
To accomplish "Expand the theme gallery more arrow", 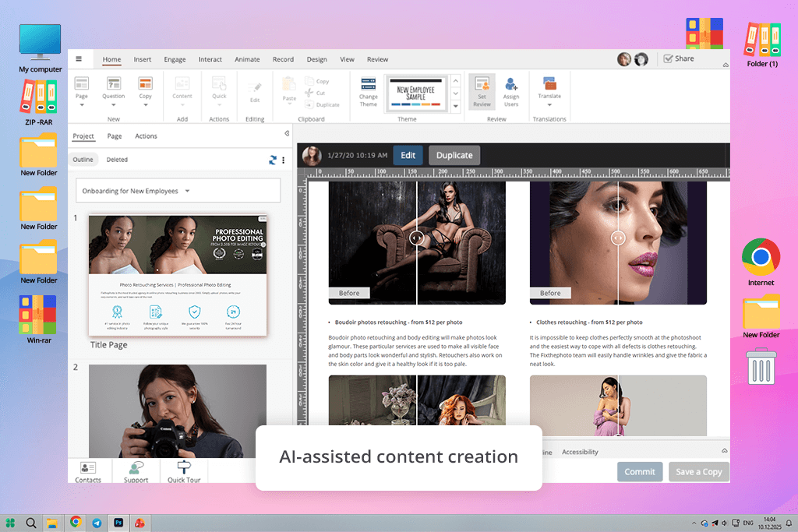I will (456, 106).
